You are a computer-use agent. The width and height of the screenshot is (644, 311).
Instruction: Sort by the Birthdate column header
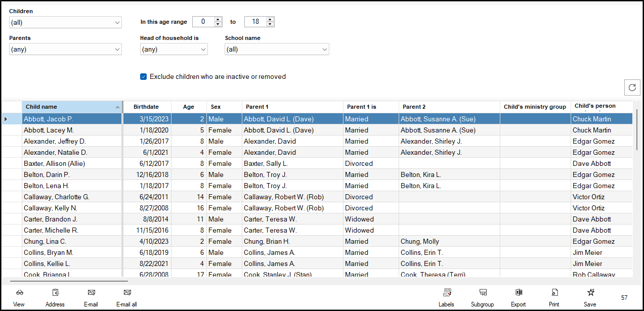click(x=146, y=107)
